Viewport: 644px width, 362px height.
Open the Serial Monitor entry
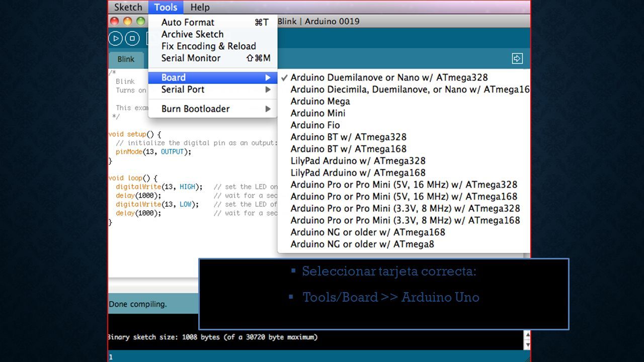pyautogui.click(x=212, y=58)
